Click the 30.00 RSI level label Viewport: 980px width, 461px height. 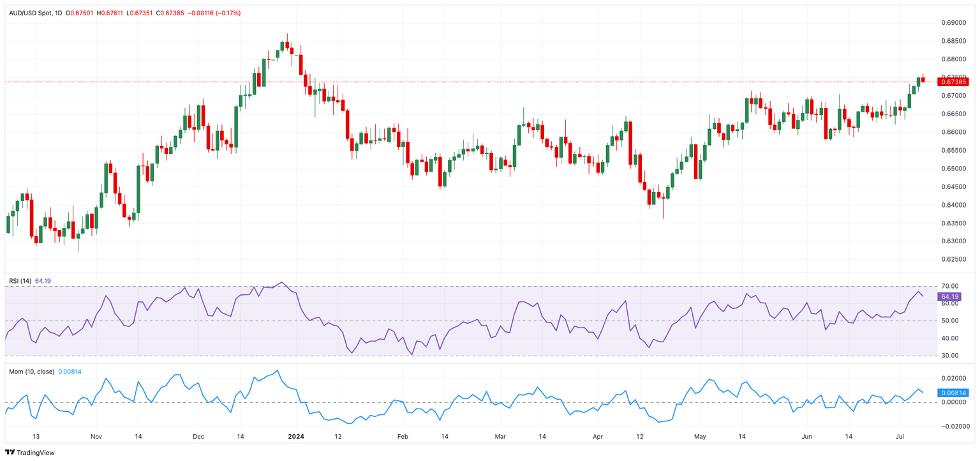pos(949,356)
